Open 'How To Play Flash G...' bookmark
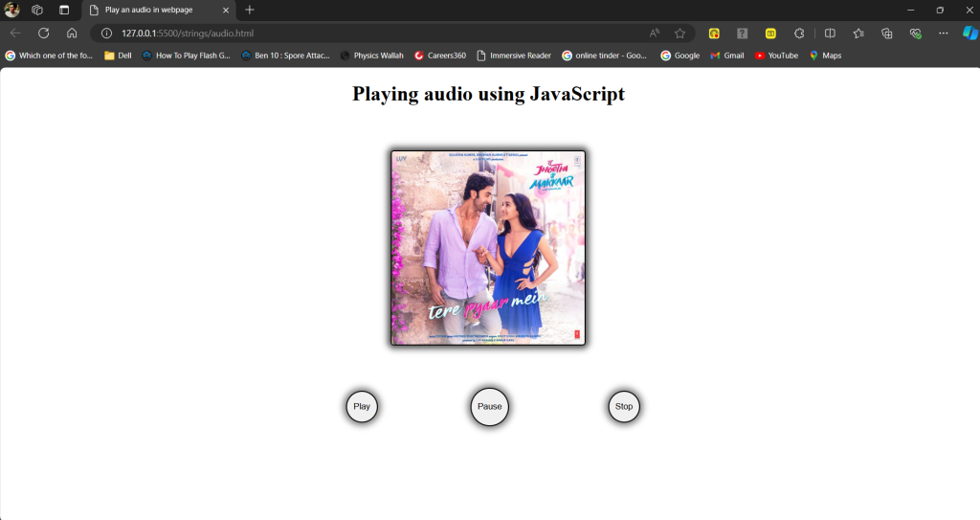980x520 pixels. point(187,56)
